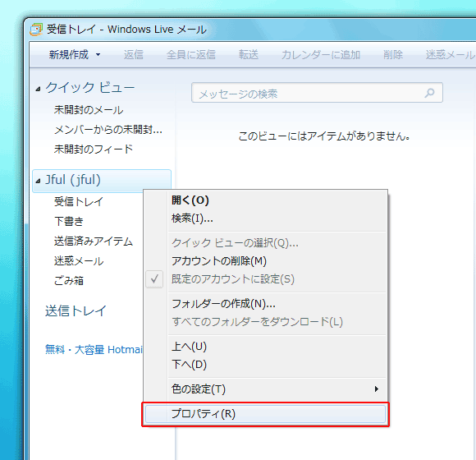Open the 新規作成 dropdown arrow
476x460 pixels.
(x=98, y=55)
